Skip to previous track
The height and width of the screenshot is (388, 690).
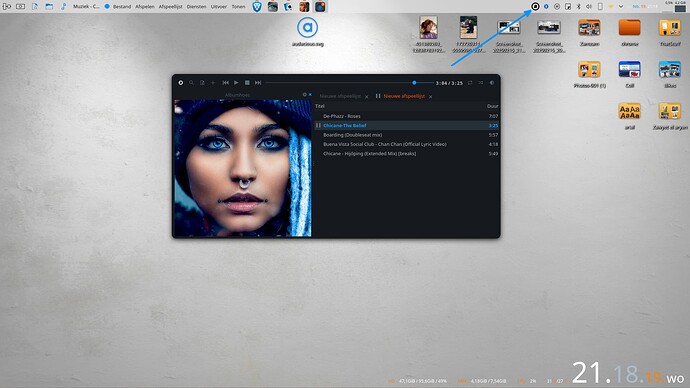pos(225,83)
